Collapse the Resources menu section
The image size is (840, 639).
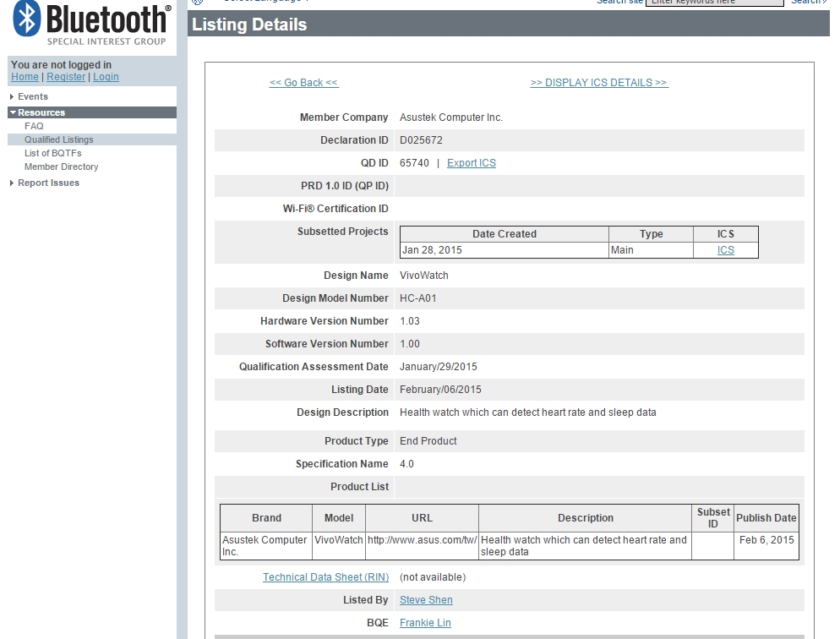(x=41, y=112)
